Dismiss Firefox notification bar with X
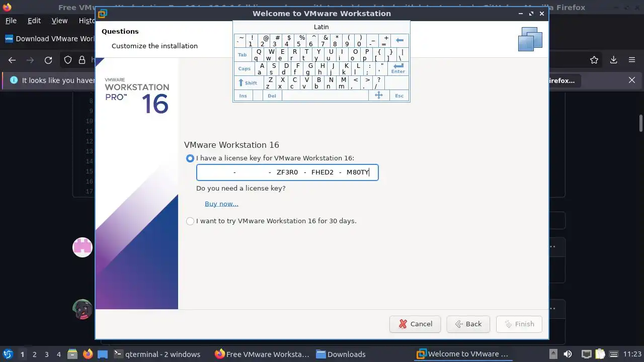Screen dimensions: 644x362 click(632, 80)
